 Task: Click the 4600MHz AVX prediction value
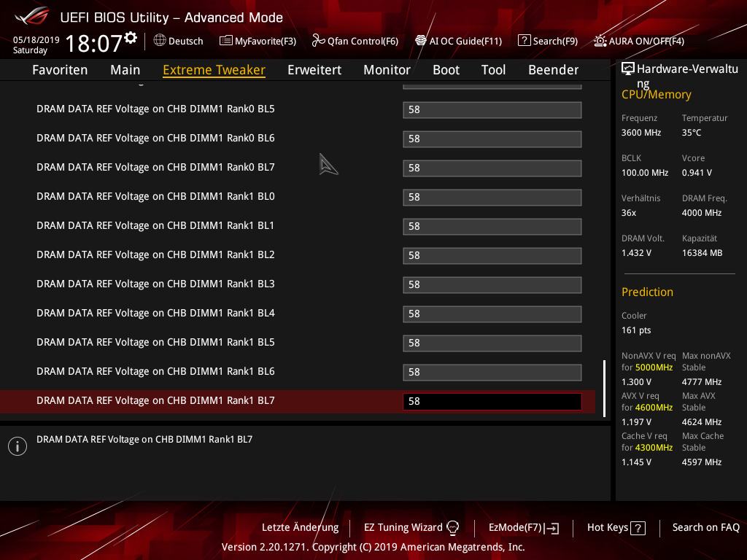(654, 408)
